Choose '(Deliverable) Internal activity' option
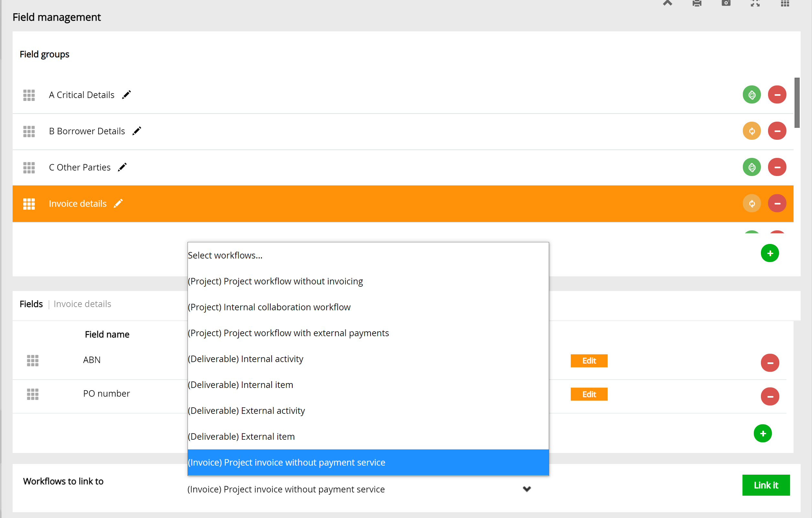 pos(368,359)
